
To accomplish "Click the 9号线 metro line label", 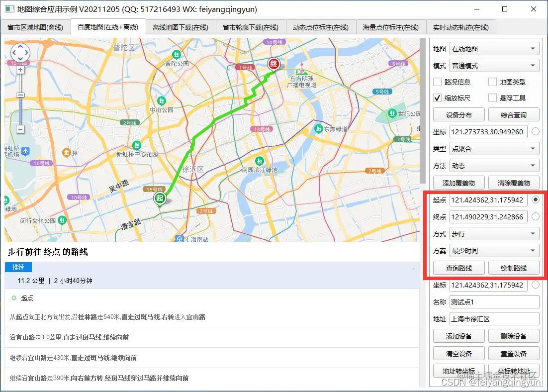I will coord(382,92).
